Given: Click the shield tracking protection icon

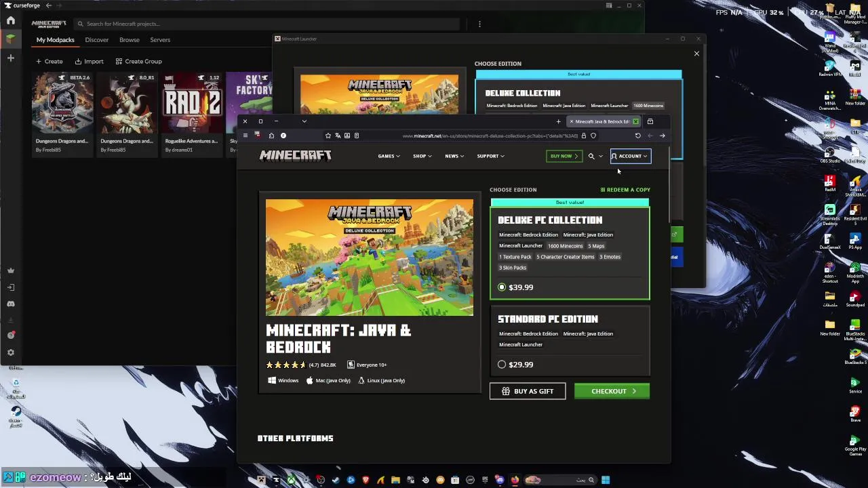Looking at the screenshot, I should click(593, 136).
